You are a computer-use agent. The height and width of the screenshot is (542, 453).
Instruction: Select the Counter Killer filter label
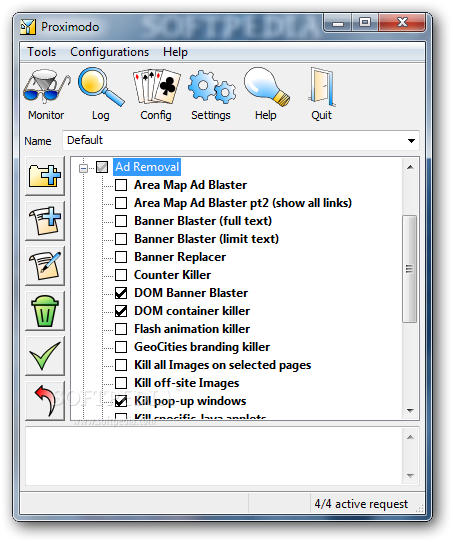point(172,275)
